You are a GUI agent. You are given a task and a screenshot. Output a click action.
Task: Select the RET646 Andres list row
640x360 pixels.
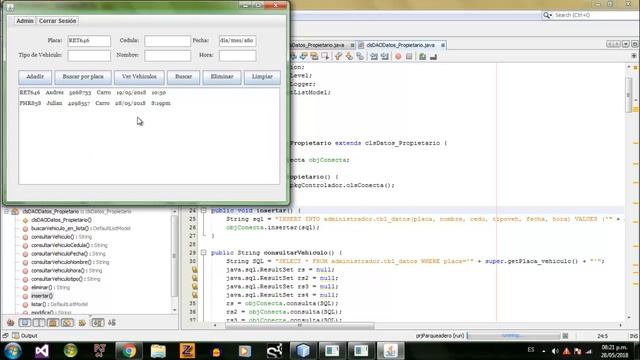(149, 93)
